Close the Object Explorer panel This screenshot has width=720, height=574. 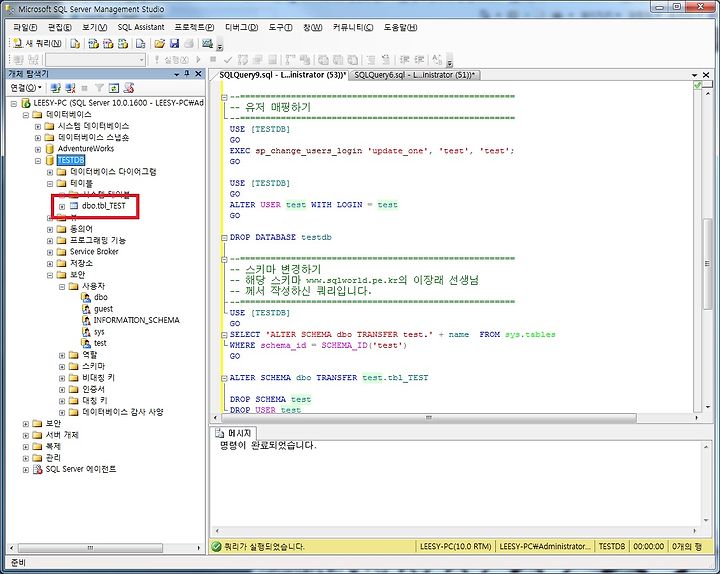[x=198, y=73]
